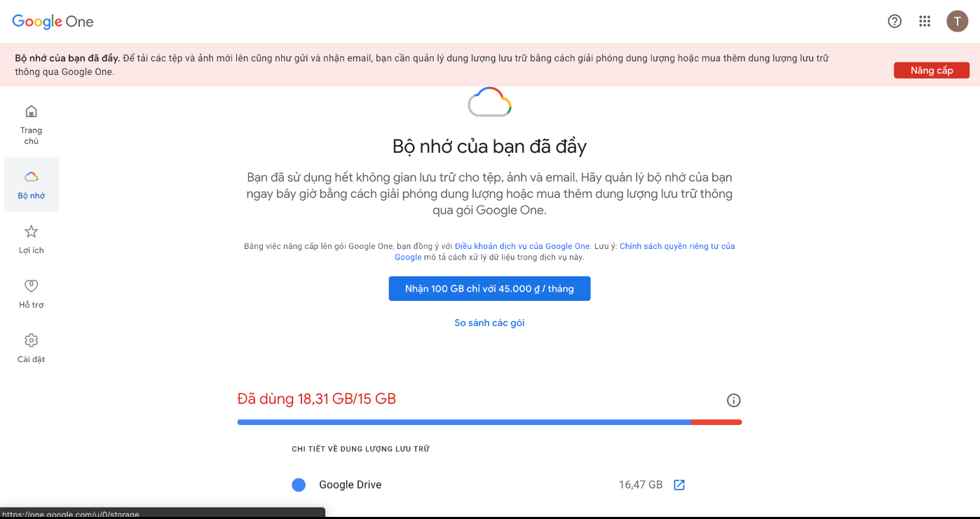Click the large cloud illustration
This screenshot has width=980, height=519.
(489, 102)
